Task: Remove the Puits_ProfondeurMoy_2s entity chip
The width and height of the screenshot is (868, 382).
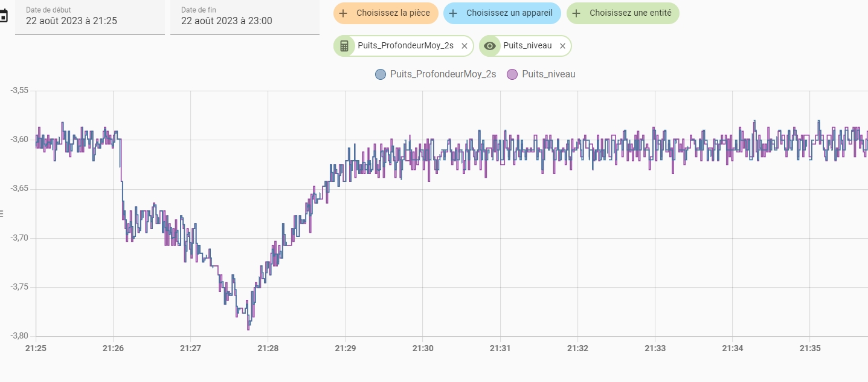Action: (x=464, y=46)
